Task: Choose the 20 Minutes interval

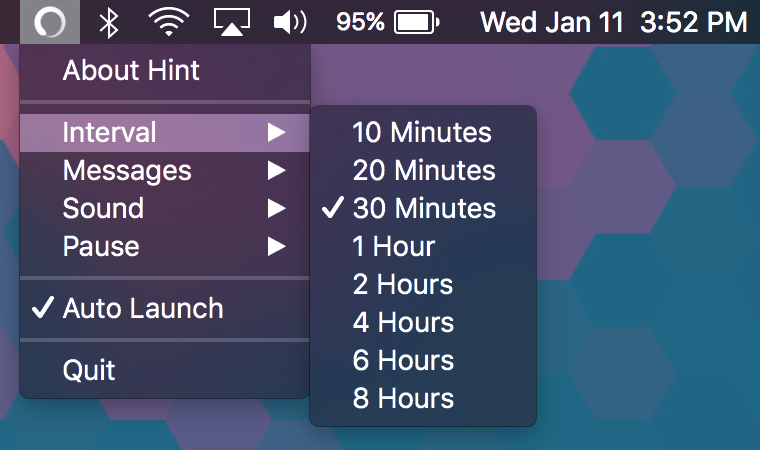Action: click(423, 170)
